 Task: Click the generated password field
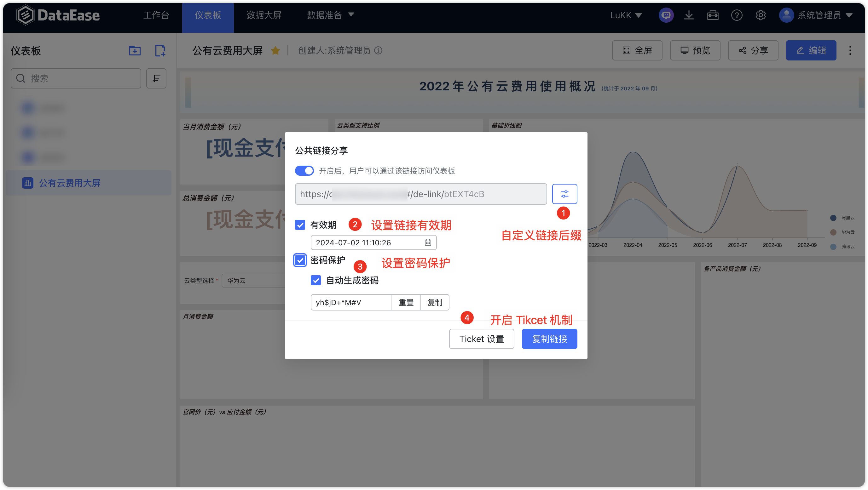[351, 302]
